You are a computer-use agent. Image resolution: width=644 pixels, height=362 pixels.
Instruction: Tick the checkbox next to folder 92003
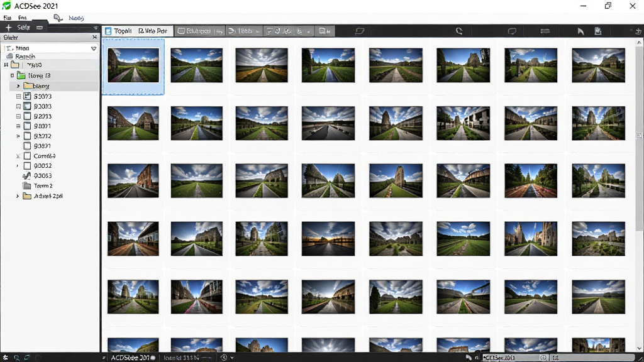coord(27,106)
